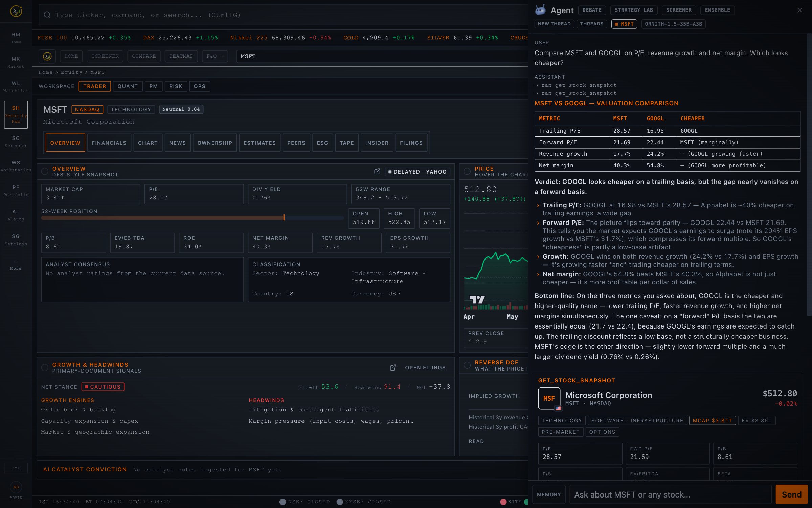The image size is (812, 508).
Task: Toggle the Overview panel radio circle
Action: tap(45, 171)
